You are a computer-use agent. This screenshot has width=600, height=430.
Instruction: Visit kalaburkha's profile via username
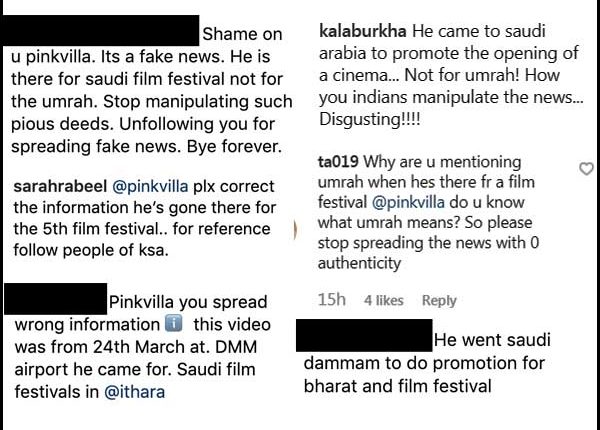tap(363, 31)
